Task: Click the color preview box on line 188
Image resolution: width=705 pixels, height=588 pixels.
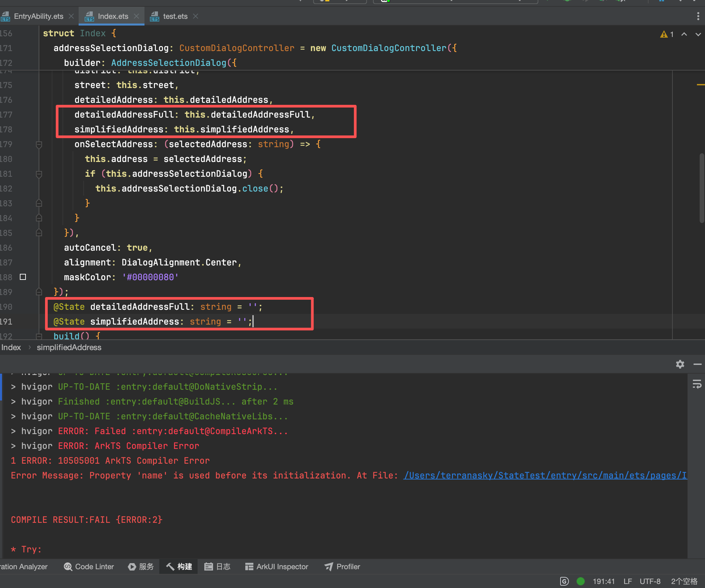Action: coord(23,277)
